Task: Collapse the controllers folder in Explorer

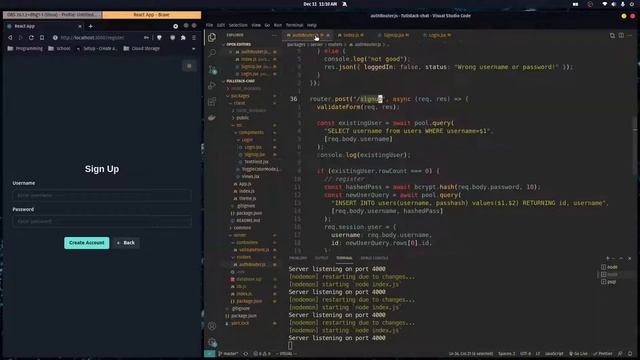Action: click(247, 242)
